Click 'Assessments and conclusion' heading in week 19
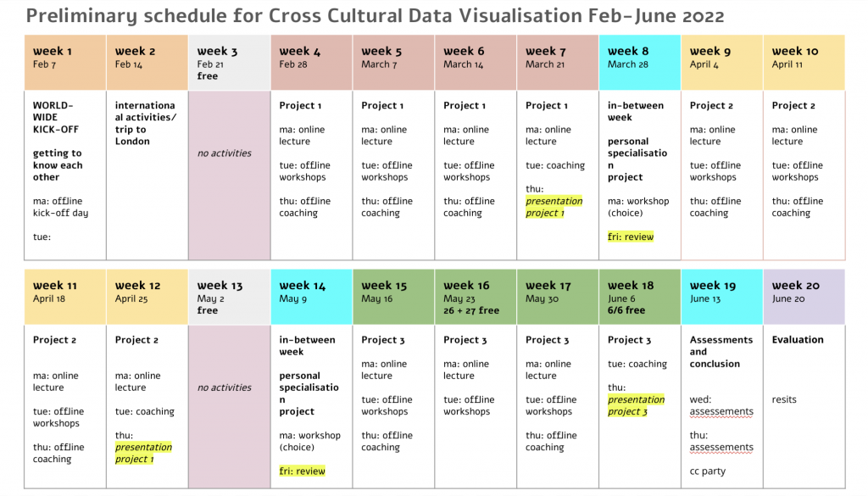The height and width of the screenshot is (496, 868). [x=721, y=352]
